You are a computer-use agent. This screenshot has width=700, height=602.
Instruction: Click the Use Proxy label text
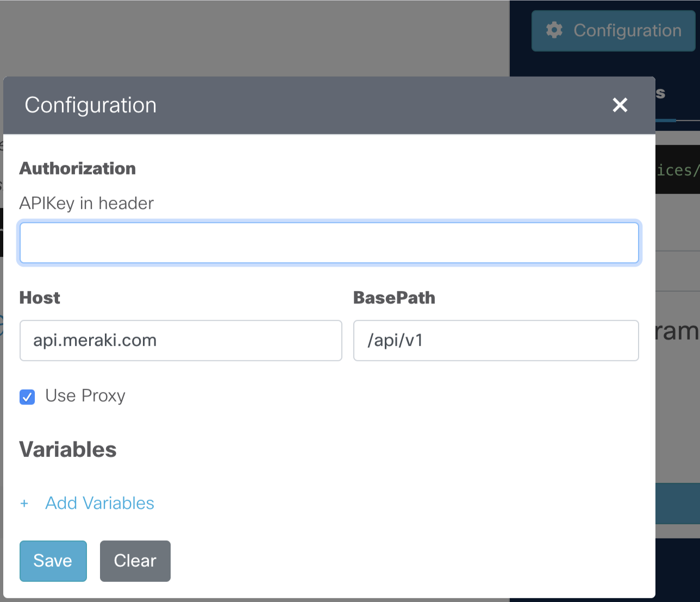(x=85, y=396)
